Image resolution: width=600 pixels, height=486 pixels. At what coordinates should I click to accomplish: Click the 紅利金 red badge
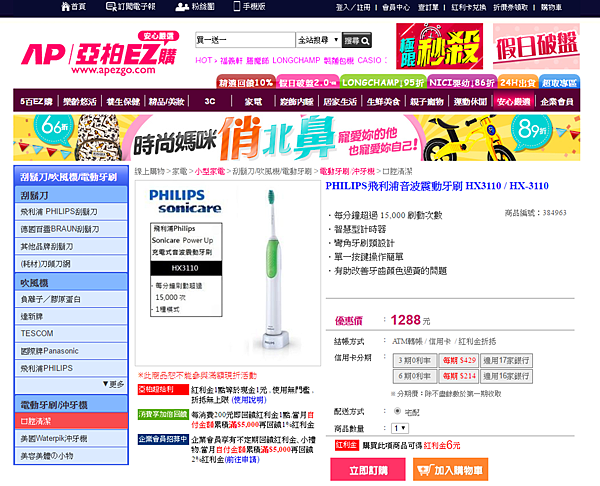(x=346, y=445)
